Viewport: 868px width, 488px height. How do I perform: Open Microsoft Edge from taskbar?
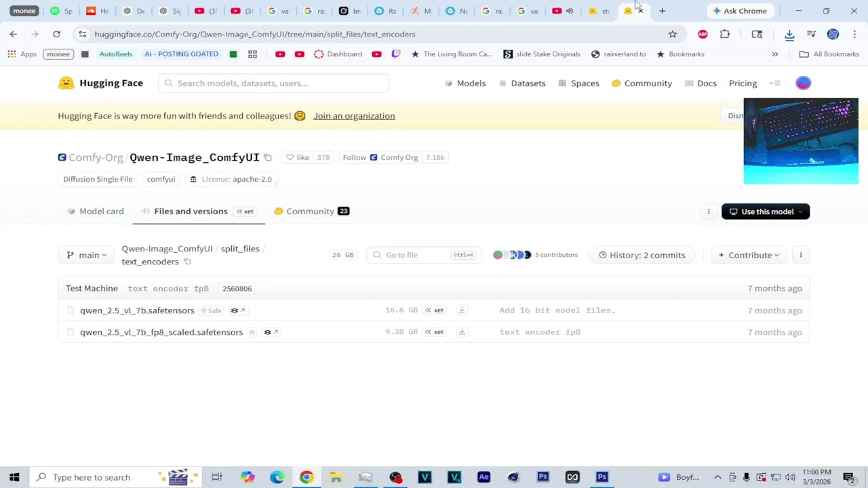tap(277, 477)
